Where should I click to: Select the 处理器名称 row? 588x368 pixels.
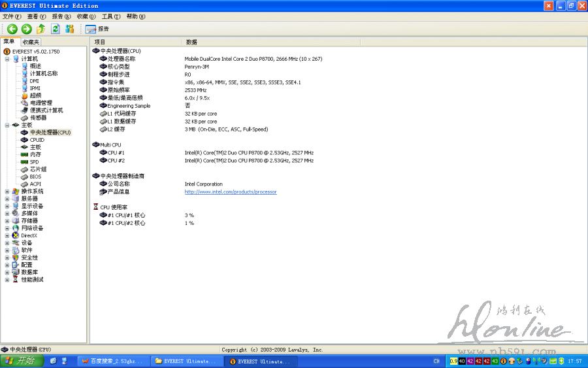click(121, 59)
